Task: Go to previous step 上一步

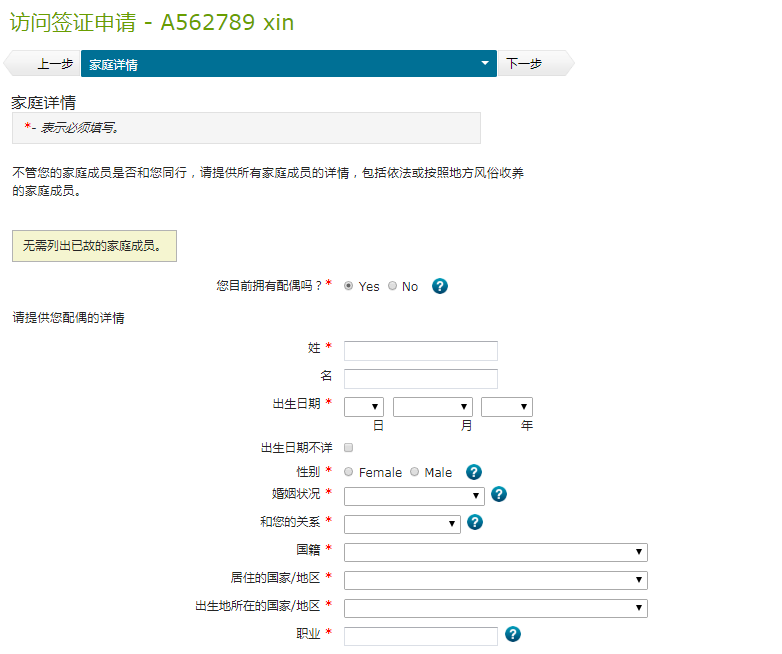Action: pos(42,63)
